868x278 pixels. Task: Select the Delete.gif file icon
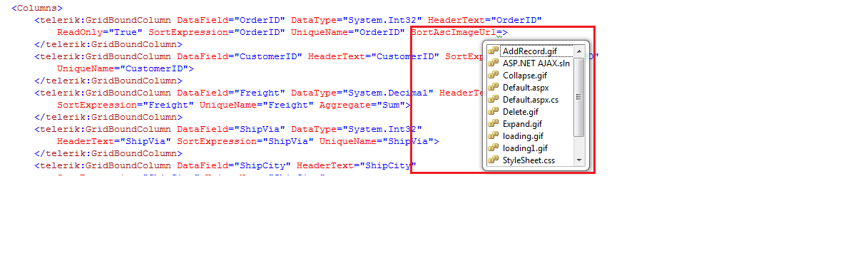click(494, 112)
